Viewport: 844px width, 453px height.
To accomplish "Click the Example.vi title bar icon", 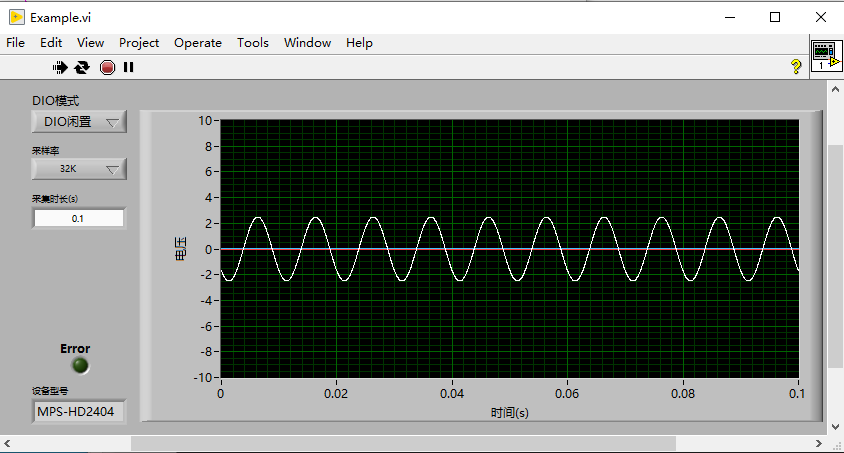I will pos(16,17).
